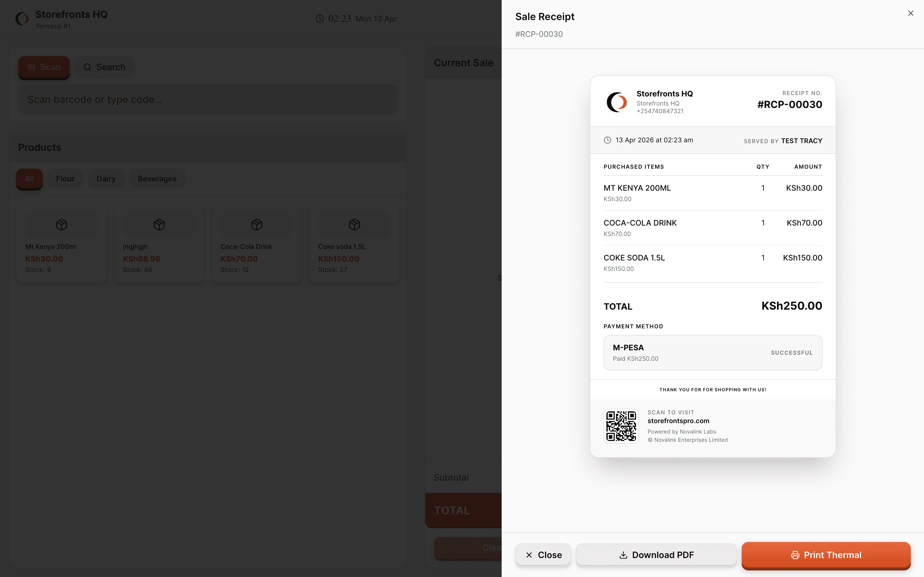
Task: Click the receipt logo beside Storefronts HQ name
Action: tap(616, 102)
